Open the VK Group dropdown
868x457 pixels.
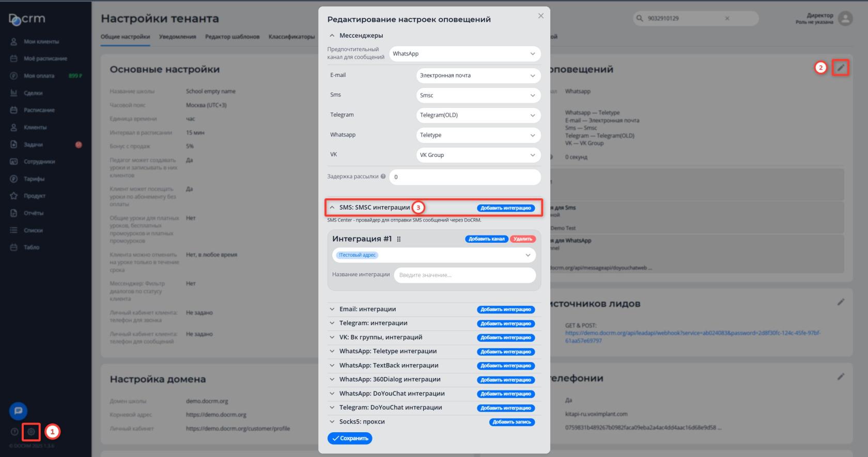click(x=478, y=155)
